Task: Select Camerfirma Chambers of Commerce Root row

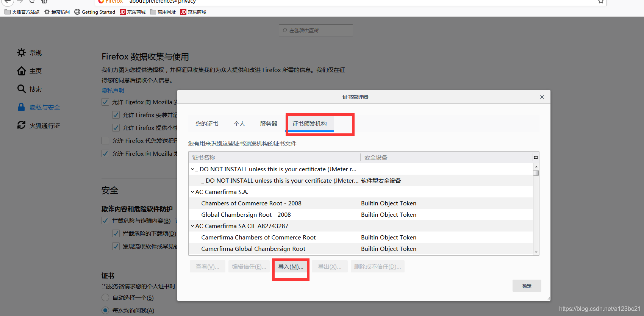Action: coord(361,237)
